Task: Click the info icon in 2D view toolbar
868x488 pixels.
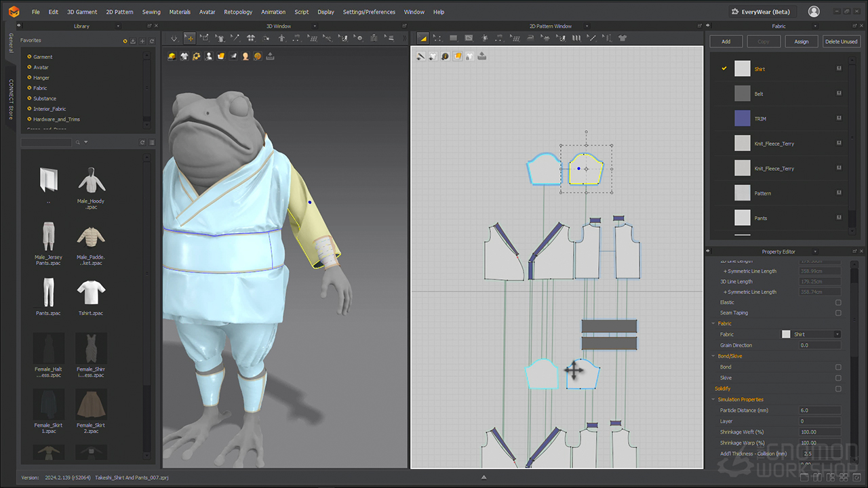Action: coord(445,56)
